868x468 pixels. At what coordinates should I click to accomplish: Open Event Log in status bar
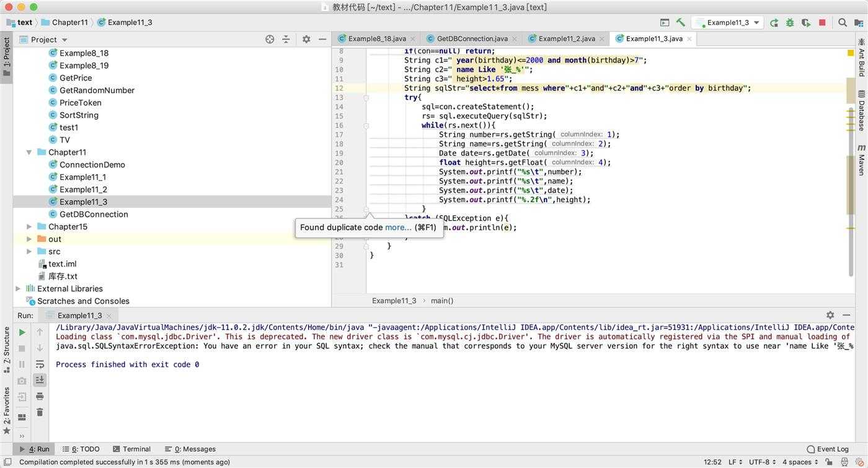coord(827,449)
